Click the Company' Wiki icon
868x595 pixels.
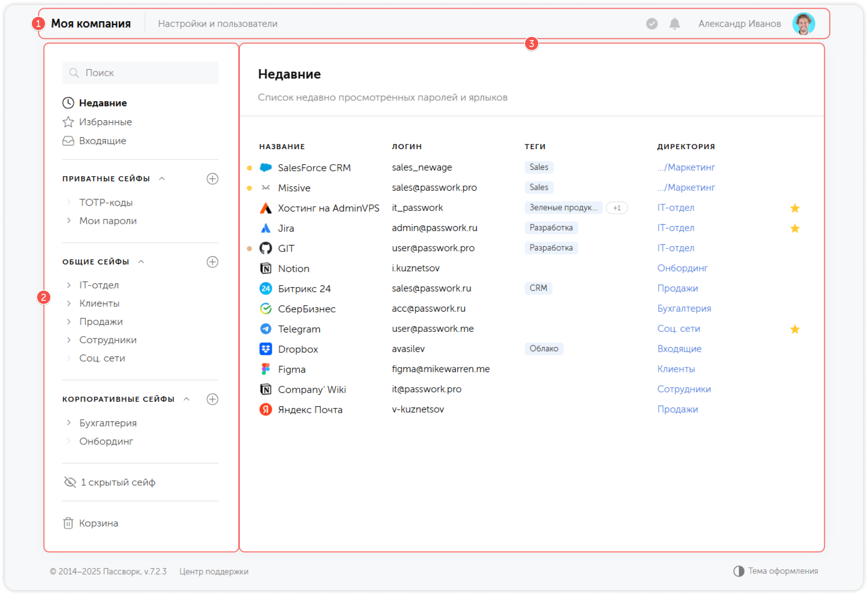[x=266, y=389]
